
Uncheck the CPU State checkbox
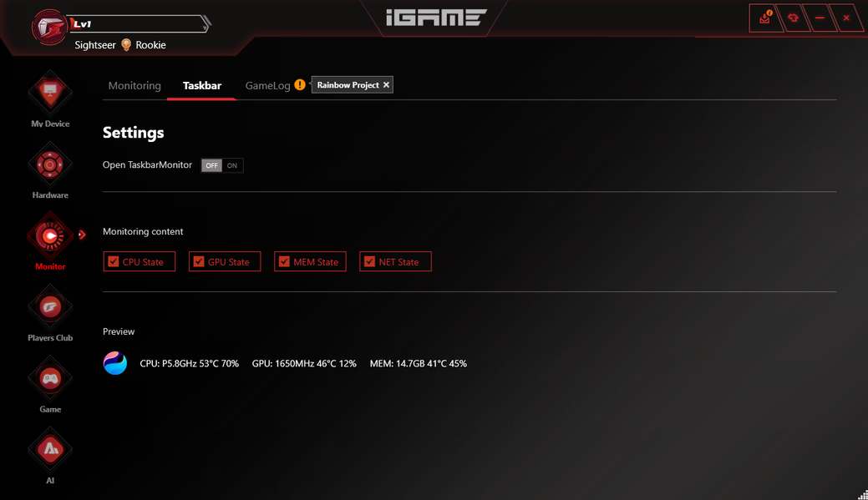coord(114,261)
